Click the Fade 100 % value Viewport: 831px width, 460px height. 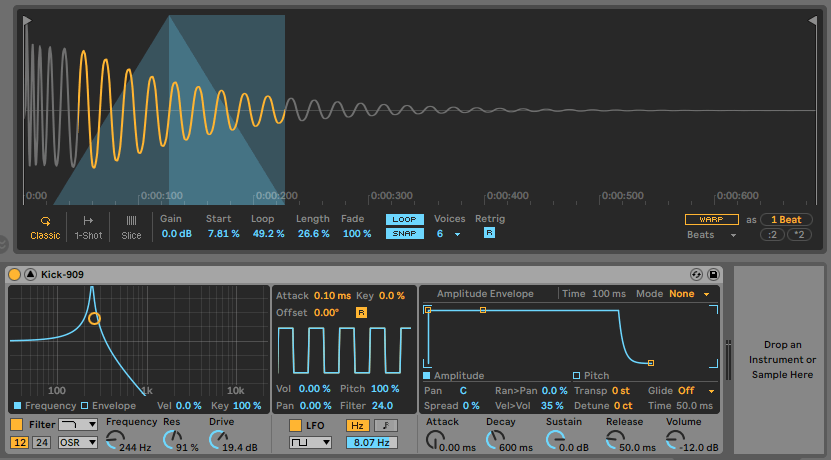(357, 234)
